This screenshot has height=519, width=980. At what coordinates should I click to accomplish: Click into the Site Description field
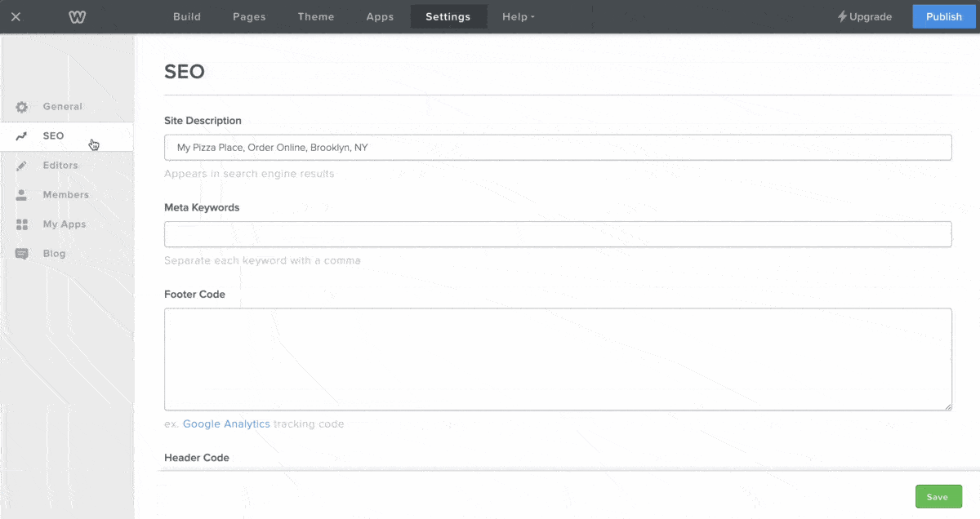pyautogui.click(x=558, y=148)
